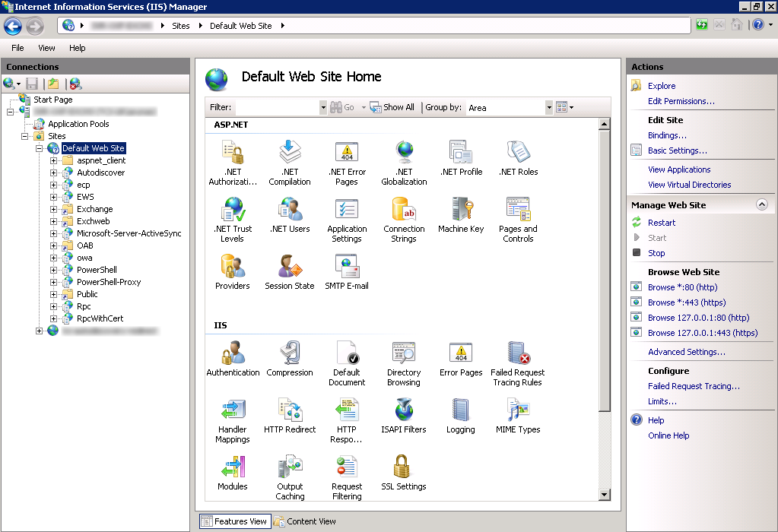Open the HTTP Redirect feature
This screenshot has width=778, height=532.
290,416
